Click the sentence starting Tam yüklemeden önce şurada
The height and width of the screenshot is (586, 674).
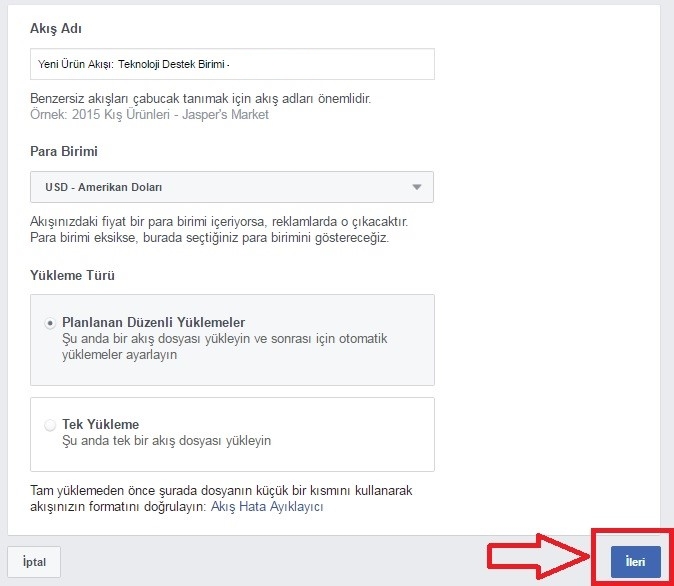[x=221, y=498]
